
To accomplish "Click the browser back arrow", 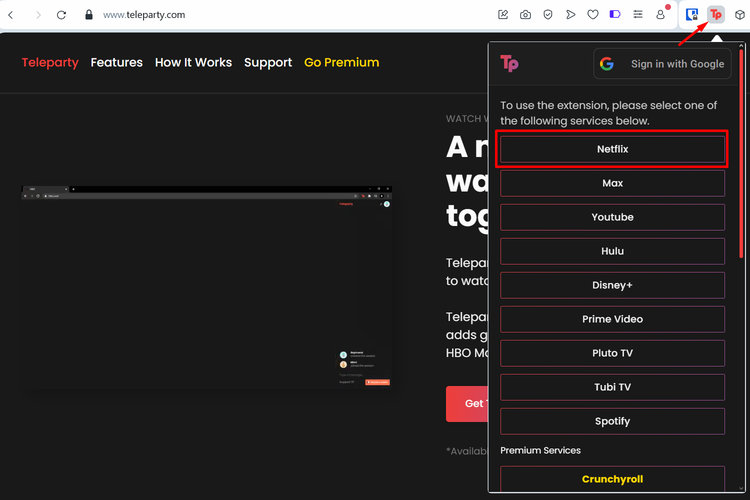I will 11,15.
